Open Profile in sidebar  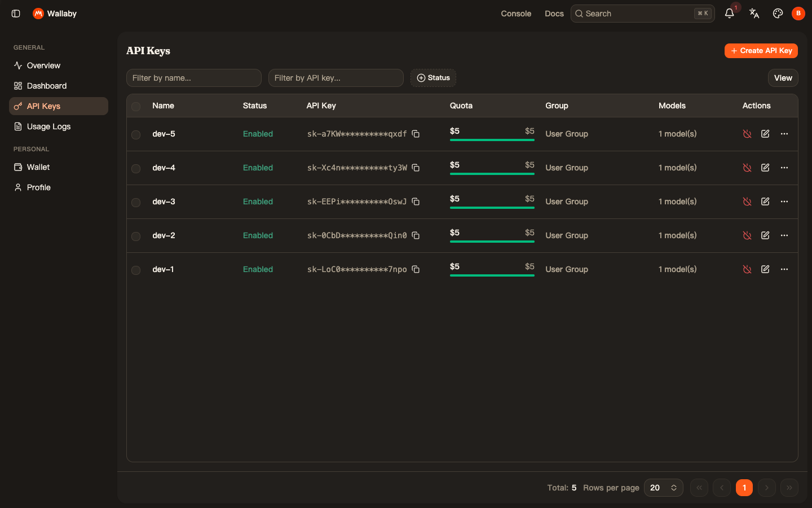(59, 187)
